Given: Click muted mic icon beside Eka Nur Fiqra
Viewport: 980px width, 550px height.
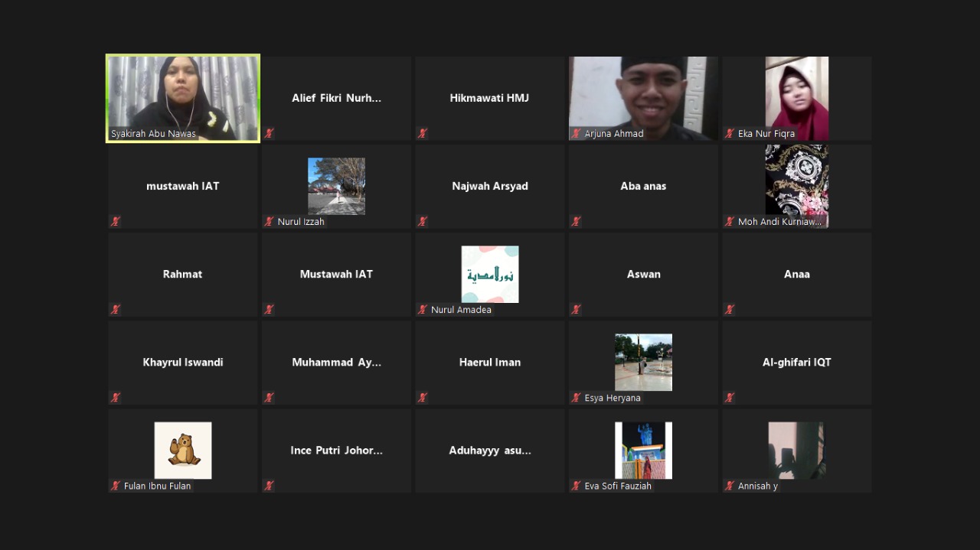Looking at the screenshot, I should (x=730, y=134).
